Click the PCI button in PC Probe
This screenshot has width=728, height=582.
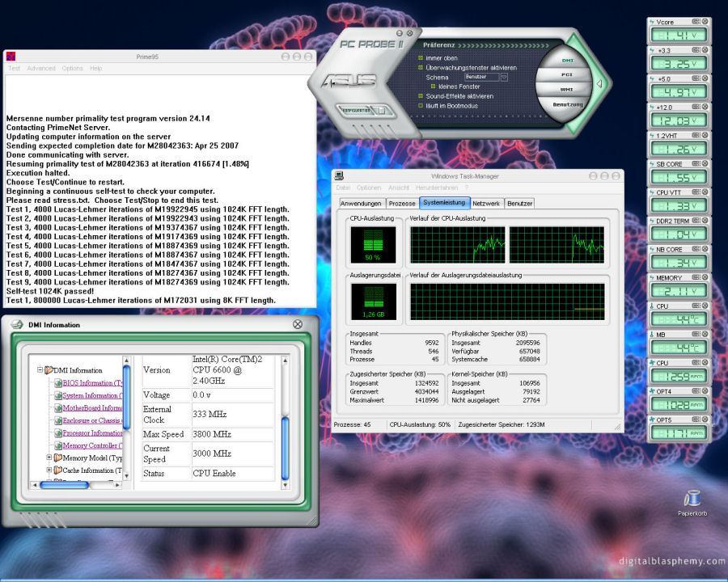(x=566, y=74)
